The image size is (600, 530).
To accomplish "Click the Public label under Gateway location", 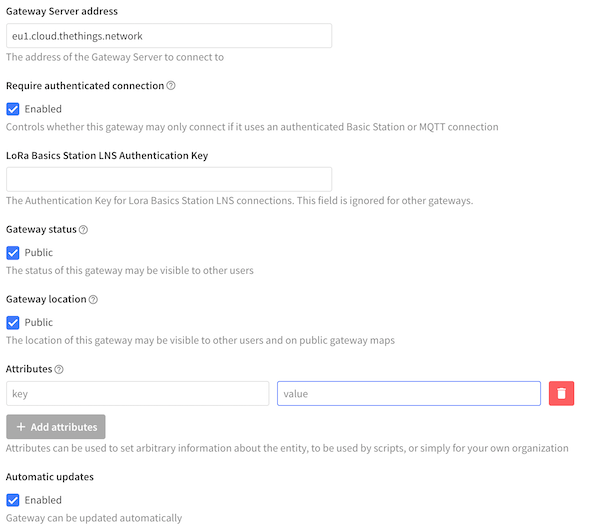I will click(x=39, y=323).
